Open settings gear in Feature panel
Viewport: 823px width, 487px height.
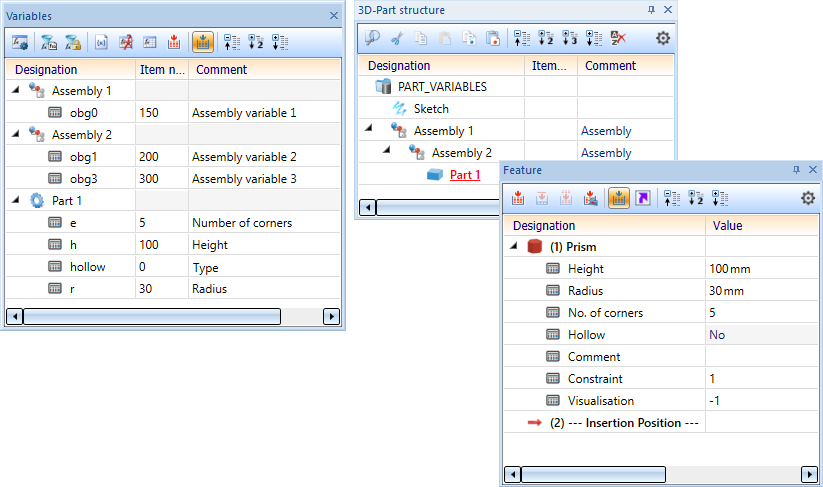click(x=808, y=198)
